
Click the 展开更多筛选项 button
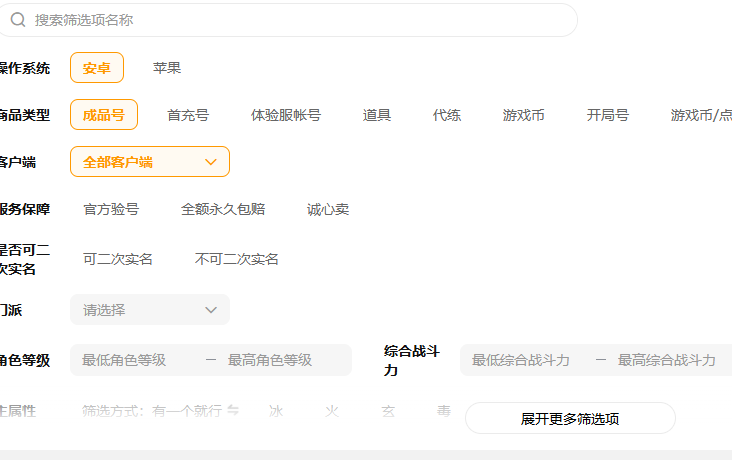tap(570, 419)
